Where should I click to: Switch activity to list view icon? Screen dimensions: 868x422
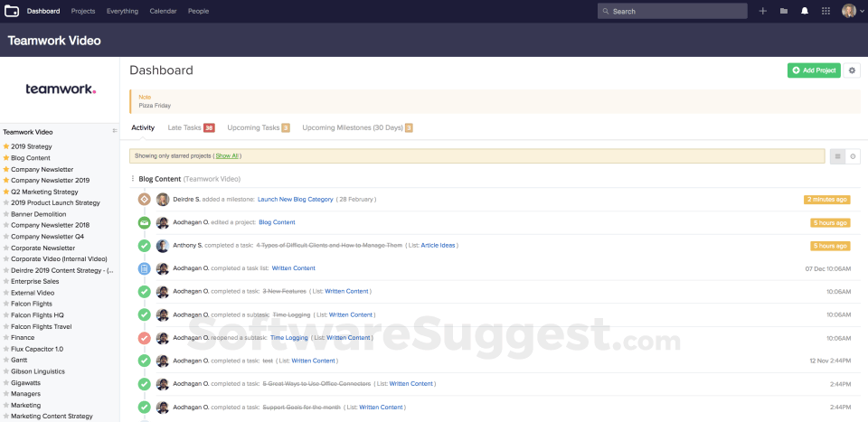point(837,156)
